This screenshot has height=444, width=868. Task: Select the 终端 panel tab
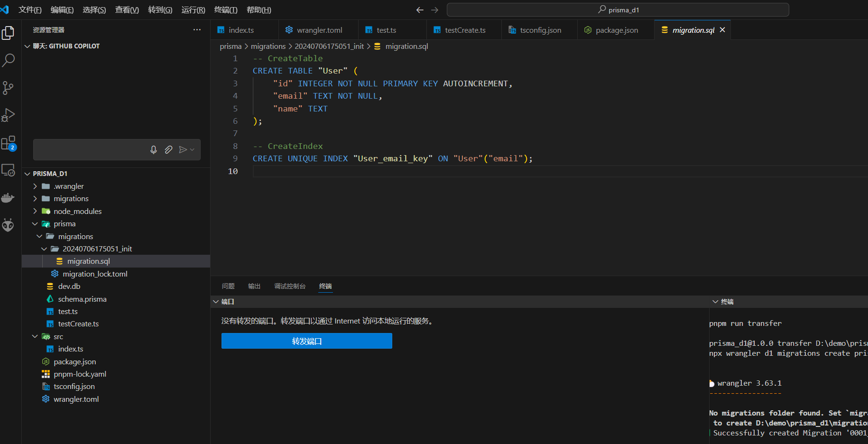pyautogui.click(x=325, y=286)
